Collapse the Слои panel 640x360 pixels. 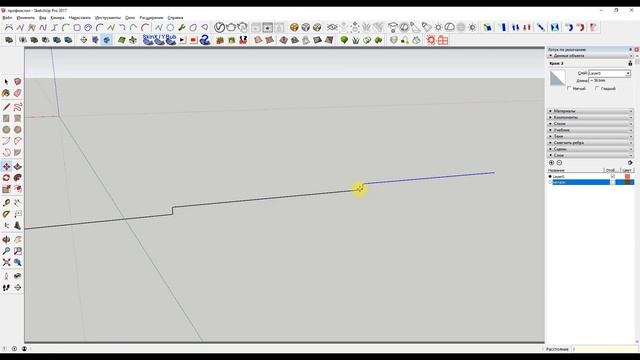pyautogui.click(x=590, y=156)
